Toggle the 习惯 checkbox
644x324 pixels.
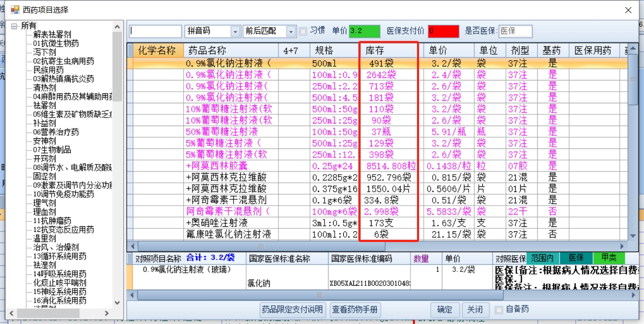303,31
